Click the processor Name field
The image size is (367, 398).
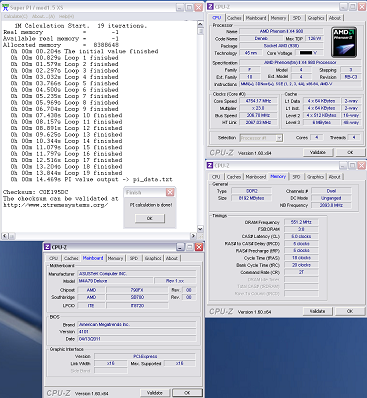pyautogui.click(x=281, y=31)
